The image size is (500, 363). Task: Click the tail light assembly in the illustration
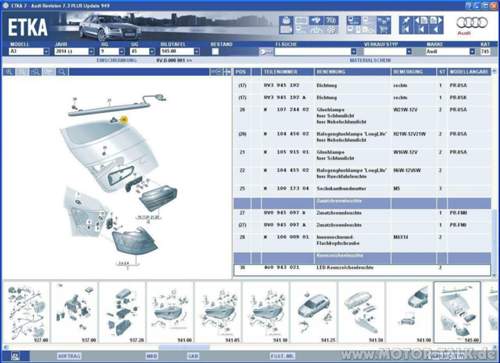coord(135,241)
